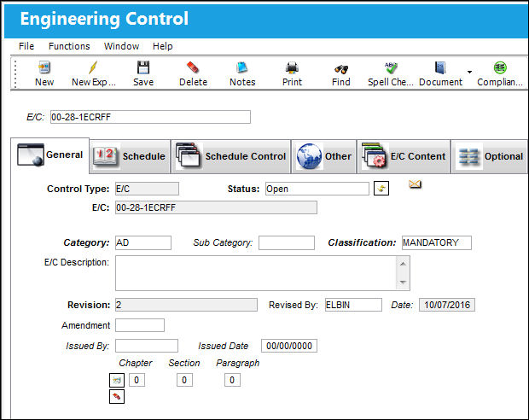529x420 pixels.
Task: Open the Functions menu
Action: 69,46
